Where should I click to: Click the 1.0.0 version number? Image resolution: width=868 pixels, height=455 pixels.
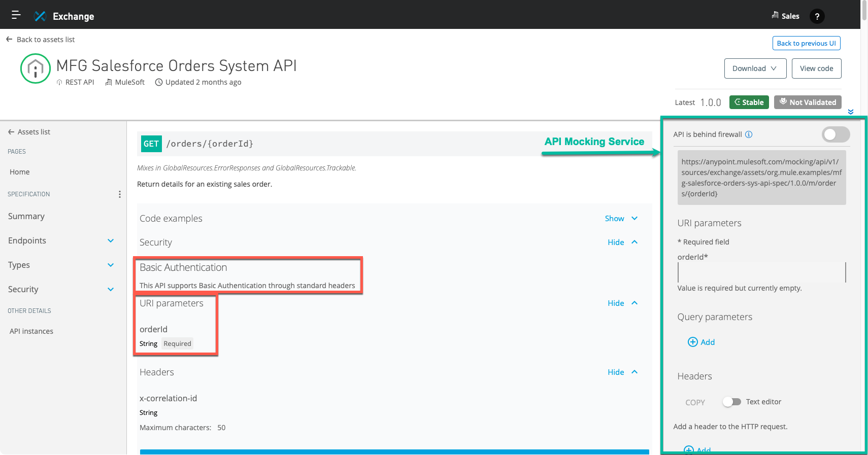click(711, 102)
